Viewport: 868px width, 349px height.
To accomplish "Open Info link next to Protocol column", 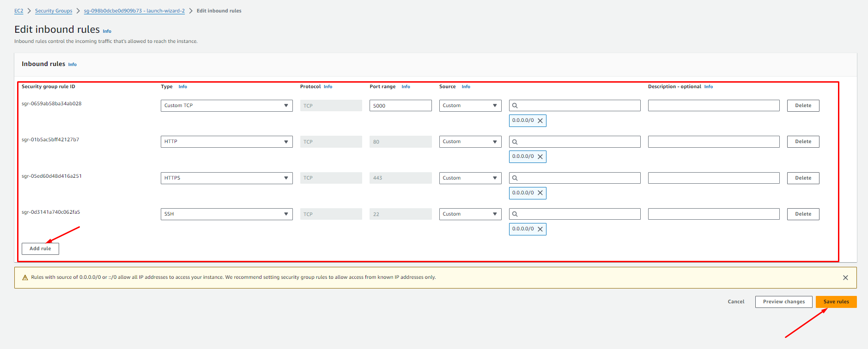I will (328, 87).
